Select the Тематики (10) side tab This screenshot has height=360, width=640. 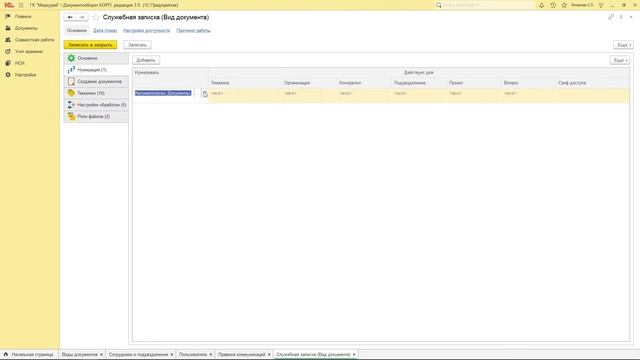pos(96,93)
